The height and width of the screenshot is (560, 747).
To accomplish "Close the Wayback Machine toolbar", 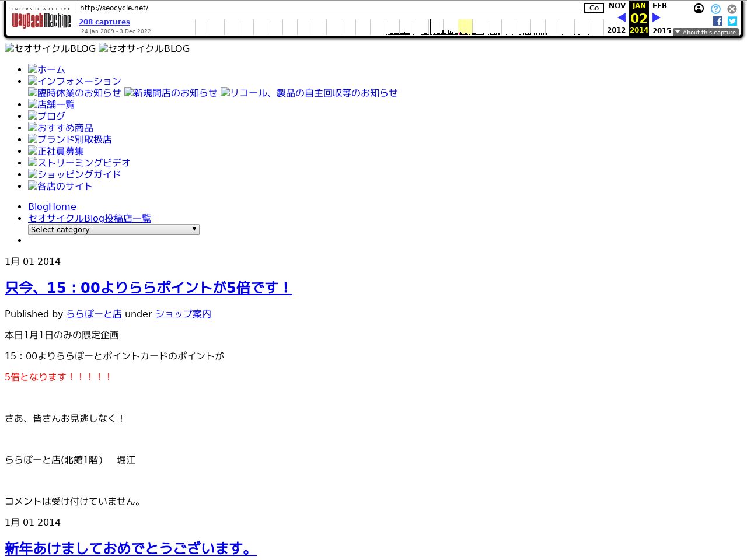I will 732,9.
